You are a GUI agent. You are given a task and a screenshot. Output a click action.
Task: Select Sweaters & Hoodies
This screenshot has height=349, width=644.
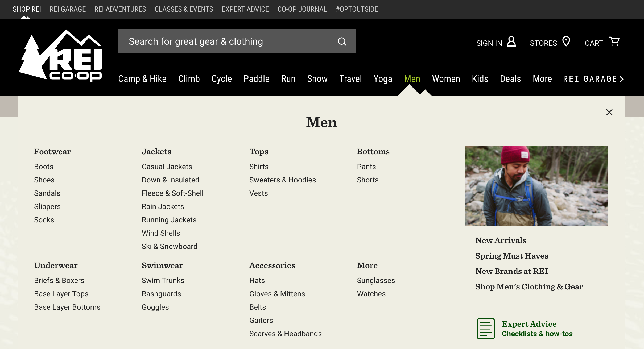(x=283, y=180)
